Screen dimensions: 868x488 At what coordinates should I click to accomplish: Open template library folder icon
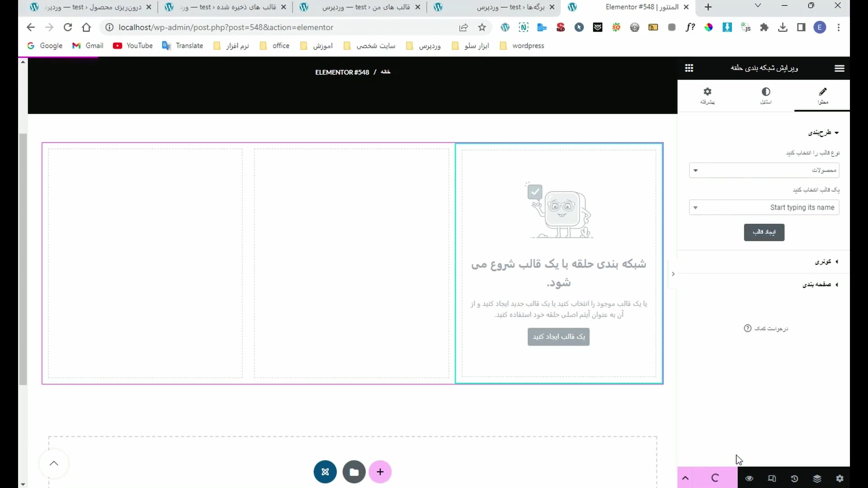[354, 472]
